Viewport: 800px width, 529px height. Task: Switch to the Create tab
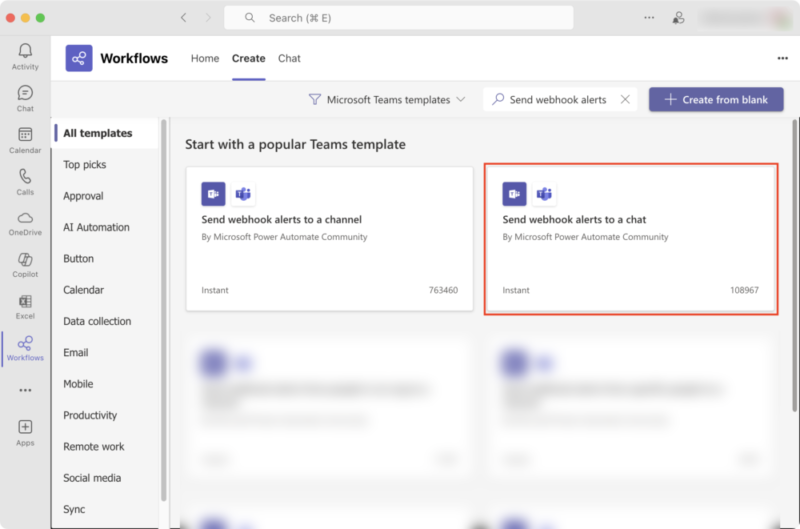tap(248, 58)
